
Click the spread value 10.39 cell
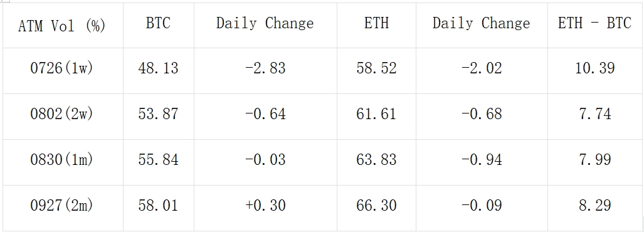(x=595, y=71)
